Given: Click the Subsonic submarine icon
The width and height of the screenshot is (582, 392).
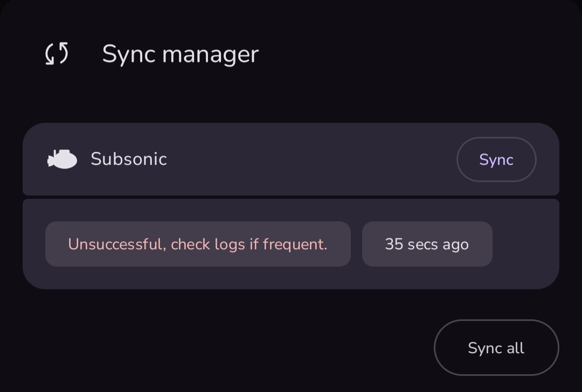Looking at the screenshot, I should click(x=63, y=159).
